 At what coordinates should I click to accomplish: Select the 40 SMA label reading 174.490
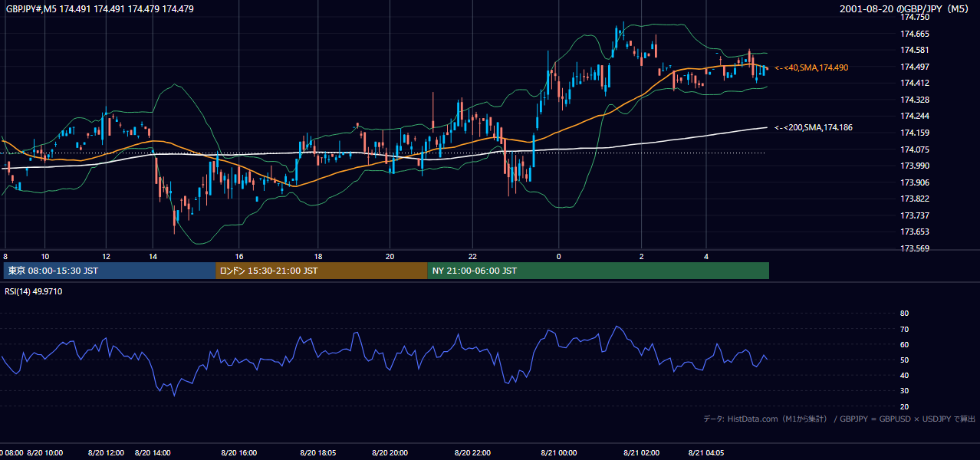pyautogui.click(x=811, y=67)
